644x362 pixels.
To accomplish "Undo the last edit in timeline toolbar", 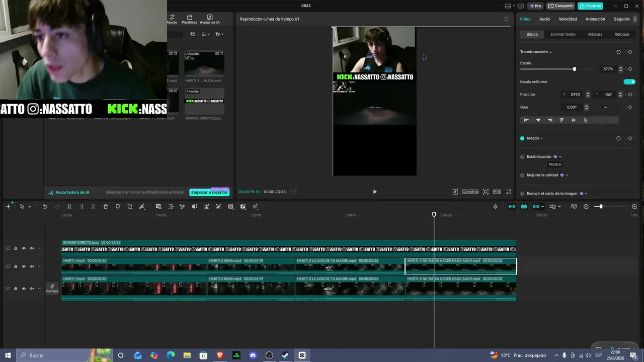I will (45, 207).
